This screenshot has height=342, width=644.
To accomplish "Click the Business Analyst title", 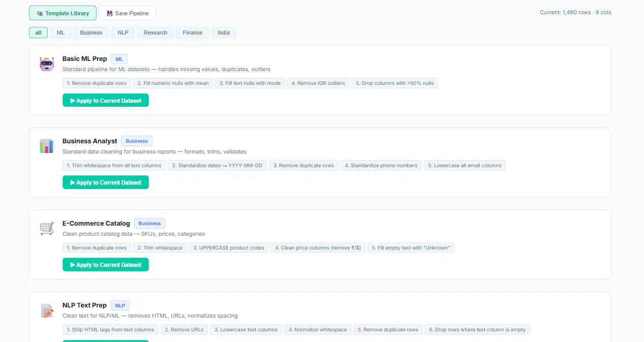I will 89,141.
